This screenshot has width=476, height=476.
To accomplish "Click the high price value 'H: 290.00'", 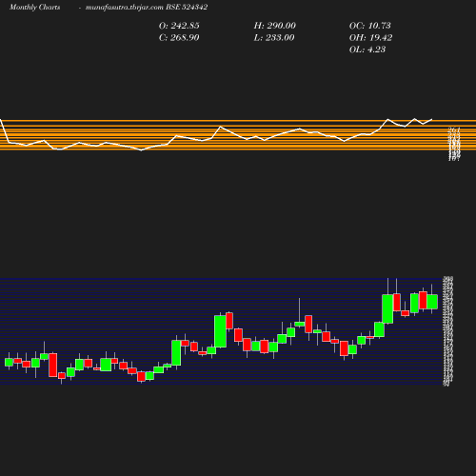I will (x=275, y=26).
